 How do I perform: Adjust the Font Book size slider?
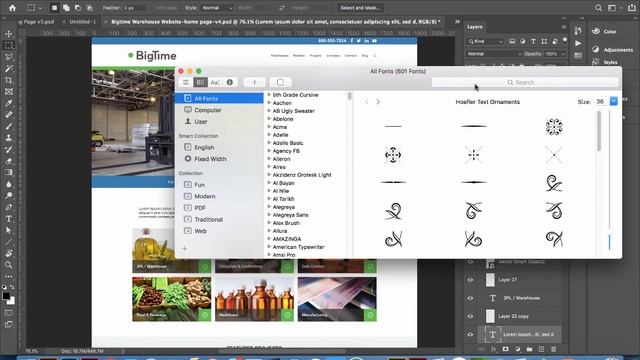[609, 242]
